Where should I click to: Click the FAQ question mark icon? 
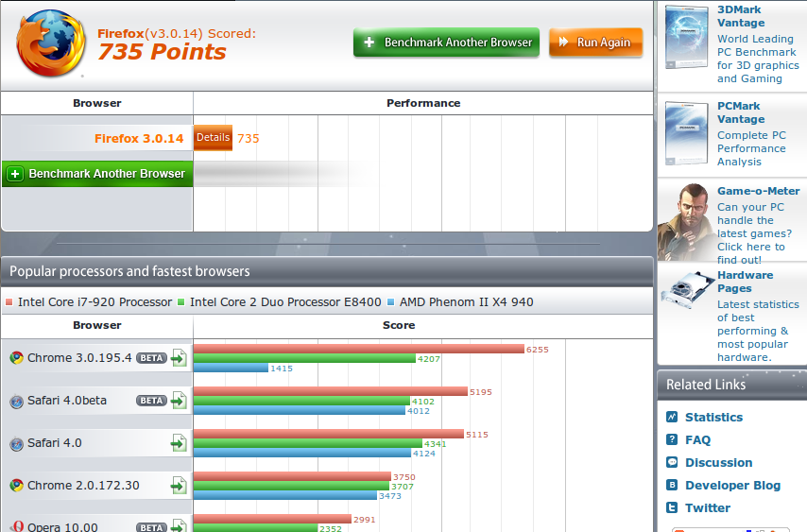pyautogui.click(x=672, y=439)
